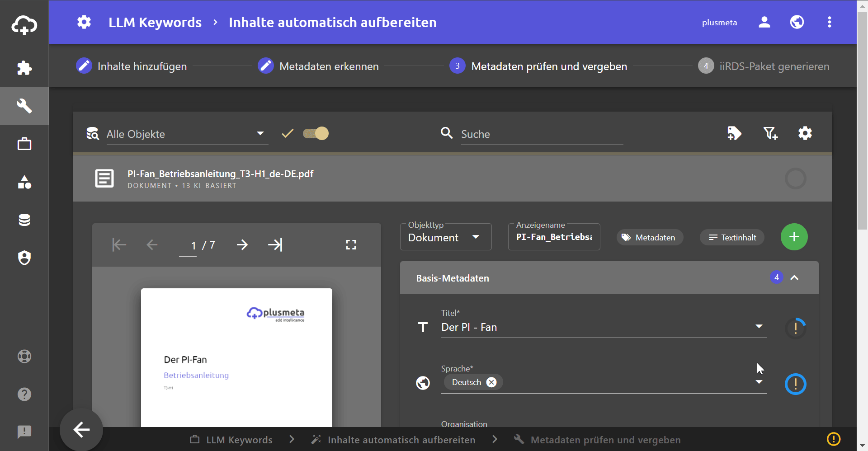Open the Textinhalt chip button

[x=732, y=237]
